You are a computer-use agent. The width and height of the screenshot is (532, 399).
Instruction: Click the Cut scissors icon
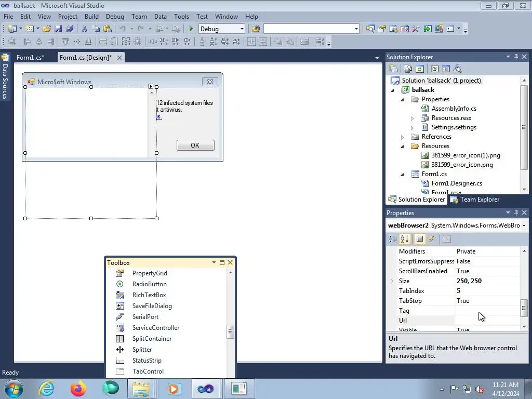[85, 29]
